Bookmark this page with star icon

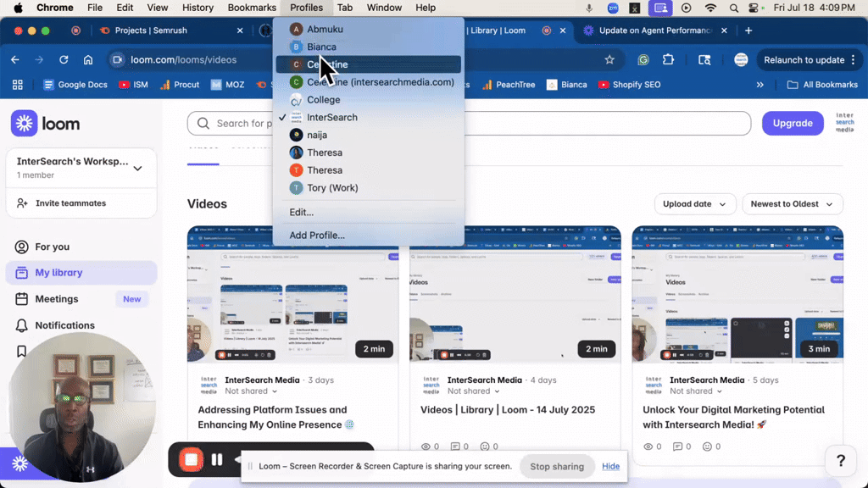point(609,60)
